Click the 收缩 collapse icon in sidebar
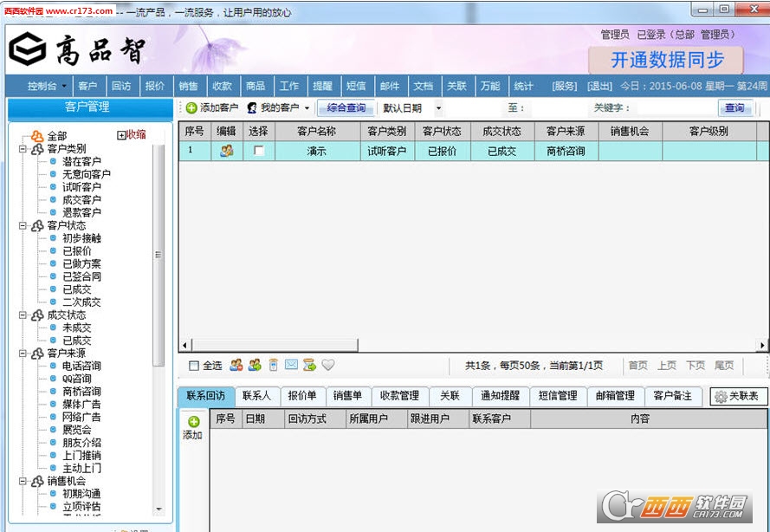 122,135
